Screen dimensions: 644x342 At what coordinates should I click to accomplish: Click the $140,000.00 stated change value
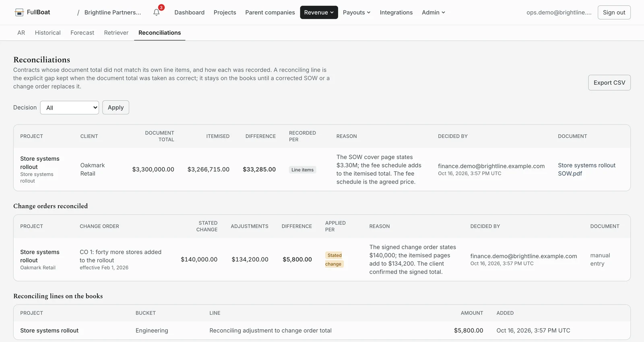199,259
